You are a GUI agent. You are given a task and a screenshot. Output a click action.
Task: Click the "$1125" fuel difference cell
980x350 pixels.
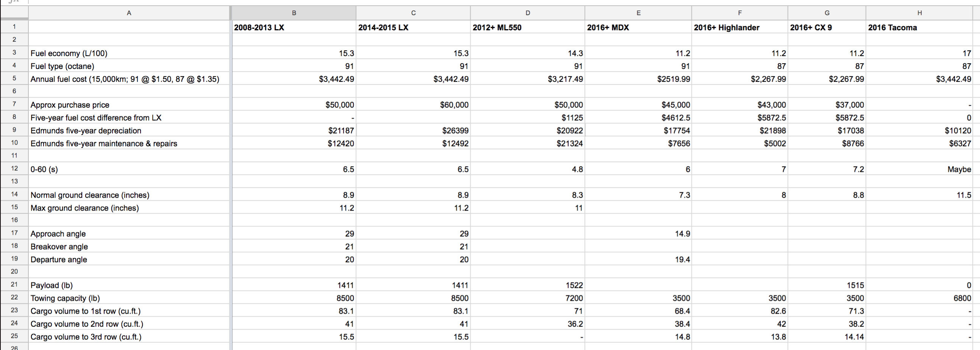(x=527, y=117)
